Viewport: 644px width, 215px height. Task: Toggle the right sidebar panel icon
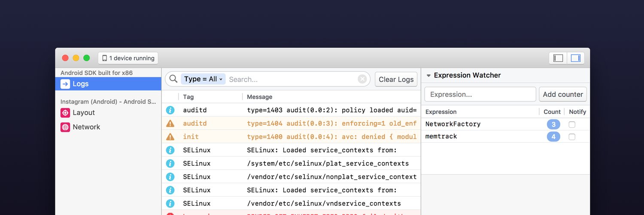point(576,58)
